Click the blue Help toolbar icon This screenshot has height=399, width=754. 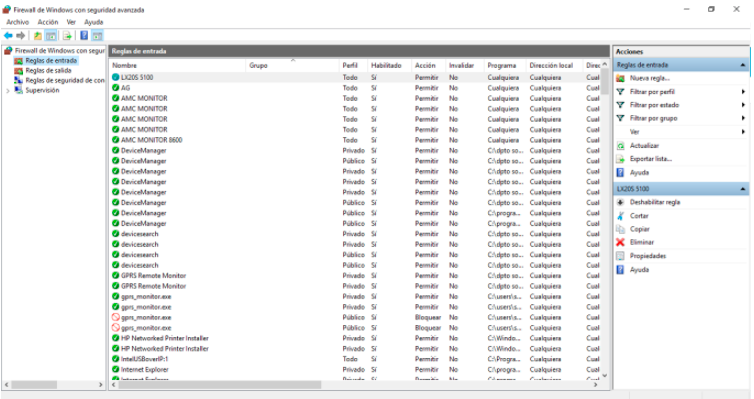[x=84, y=36]
